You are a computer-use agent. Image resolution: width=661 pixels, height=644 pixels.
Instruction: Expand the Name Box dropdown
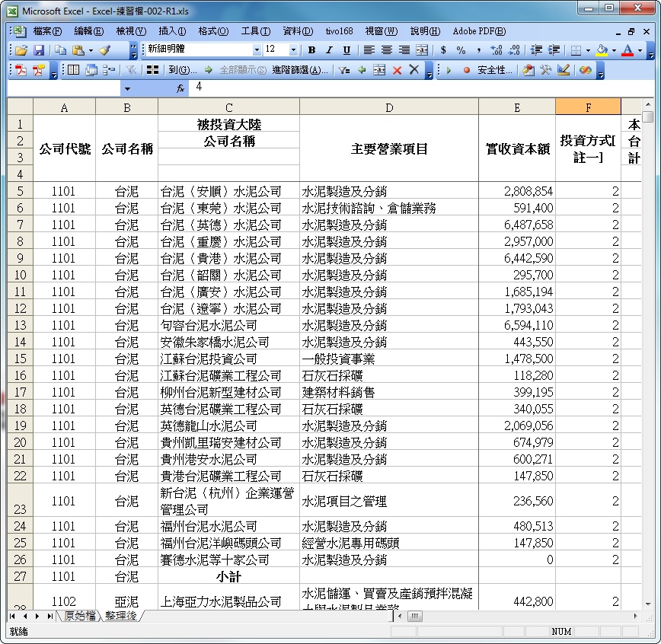click(x=127, y=89)
